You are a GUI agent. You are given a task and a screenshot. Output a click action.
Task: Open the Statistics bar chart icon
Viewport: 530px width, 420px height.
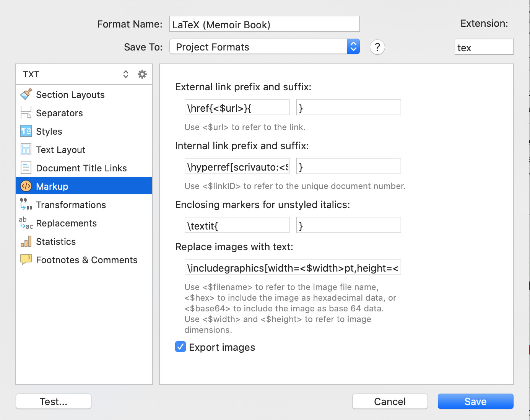[x=26, y=241]
